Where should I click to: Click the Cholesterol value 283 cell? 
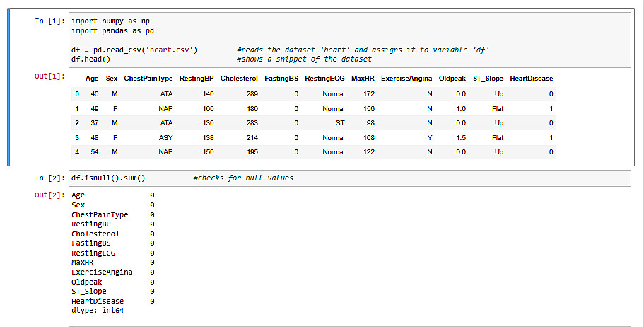(x=252, y=123)
